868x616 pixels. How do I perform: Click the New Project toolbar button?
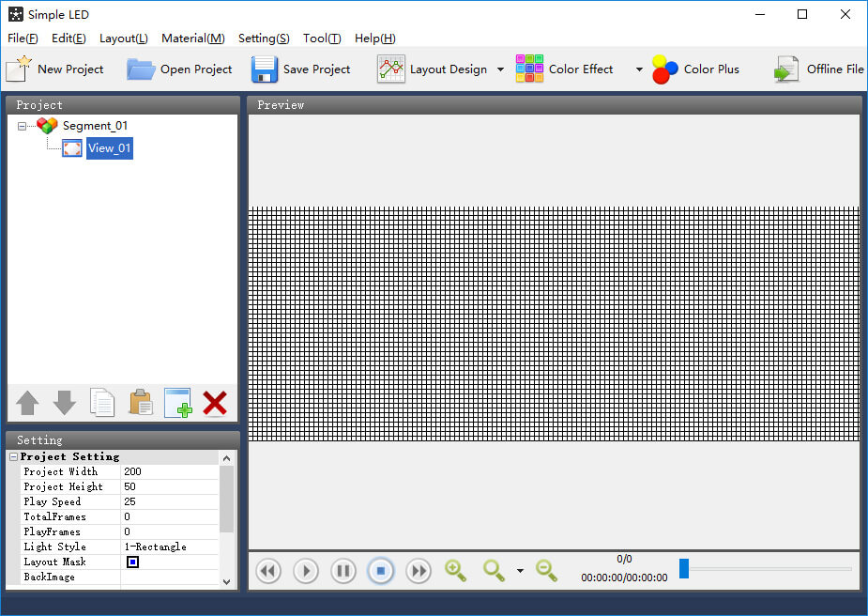[54, 69]
